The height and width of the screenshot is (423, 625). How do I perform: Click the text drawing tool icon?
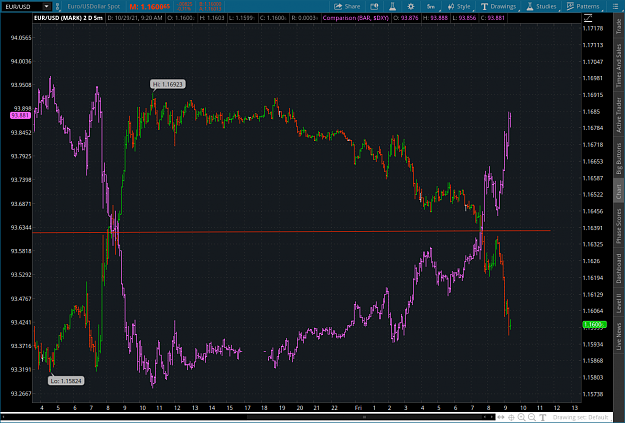[x=542, y=417]
